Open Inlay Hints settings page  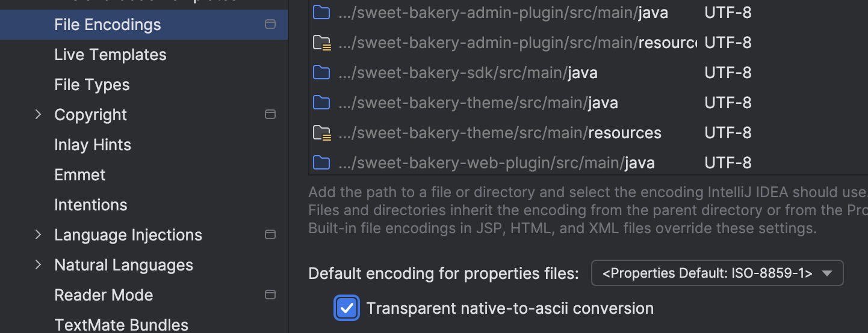click(x=93, y=145)
